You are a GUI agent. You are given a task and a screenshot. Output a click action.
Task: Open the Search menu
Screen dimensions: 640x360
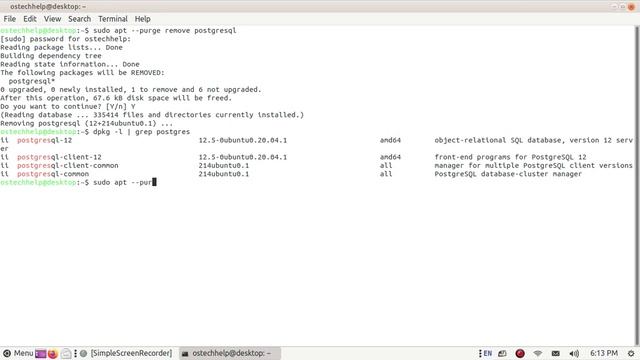click(79, 19)
